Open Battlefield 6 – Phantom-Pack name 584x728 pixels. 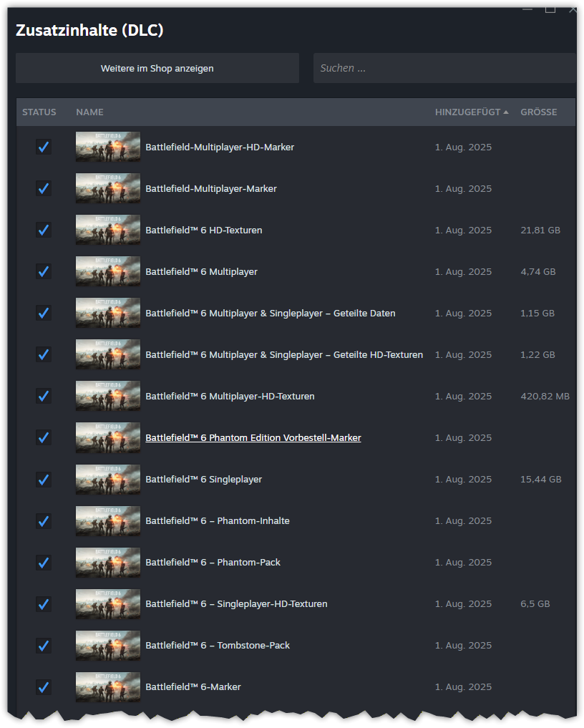click(x=213, y=563)
